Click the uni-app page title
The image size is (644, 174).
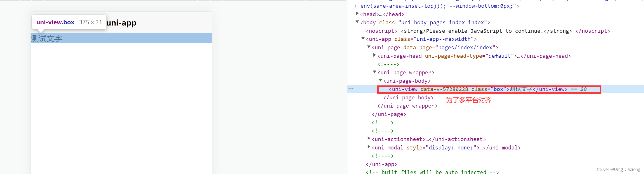point(121,23)
